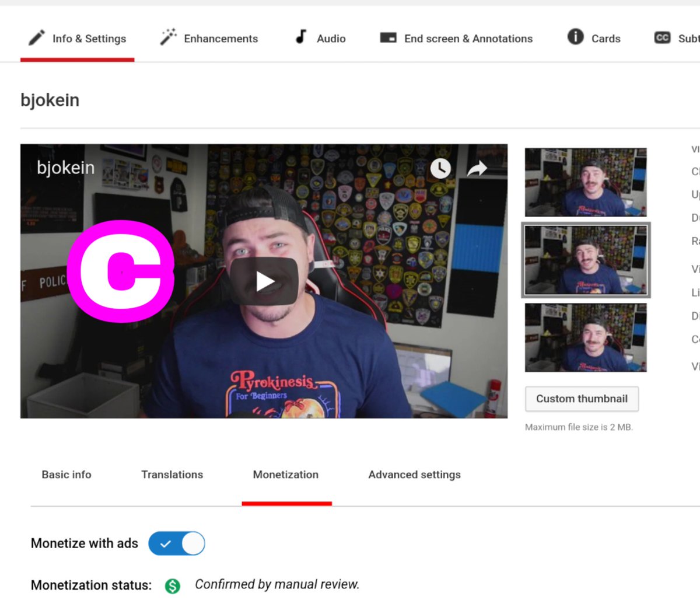Toggle the Monetize with ads switch
This screenshot has width=700, height=610.
(177, 543)
